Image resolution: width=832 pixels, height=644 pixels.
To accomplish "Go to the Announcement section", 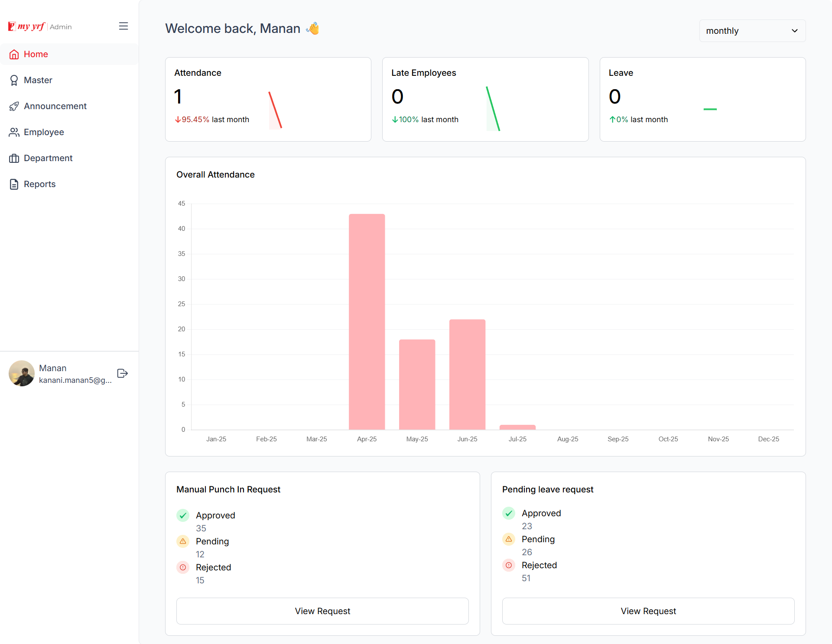I will (x=55, y=106).
